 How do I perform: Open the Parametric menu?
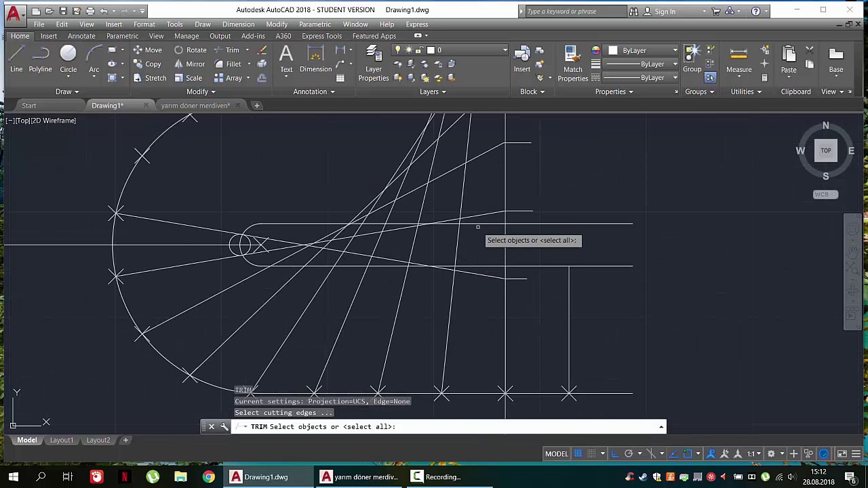click(315, 24)
